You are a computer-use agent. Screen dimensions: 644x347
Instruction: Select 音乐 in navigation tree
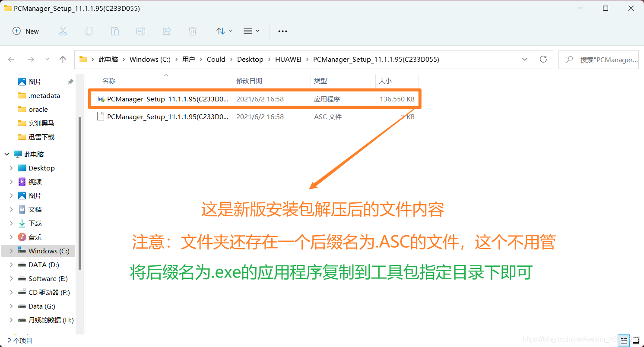click(35, 237)
